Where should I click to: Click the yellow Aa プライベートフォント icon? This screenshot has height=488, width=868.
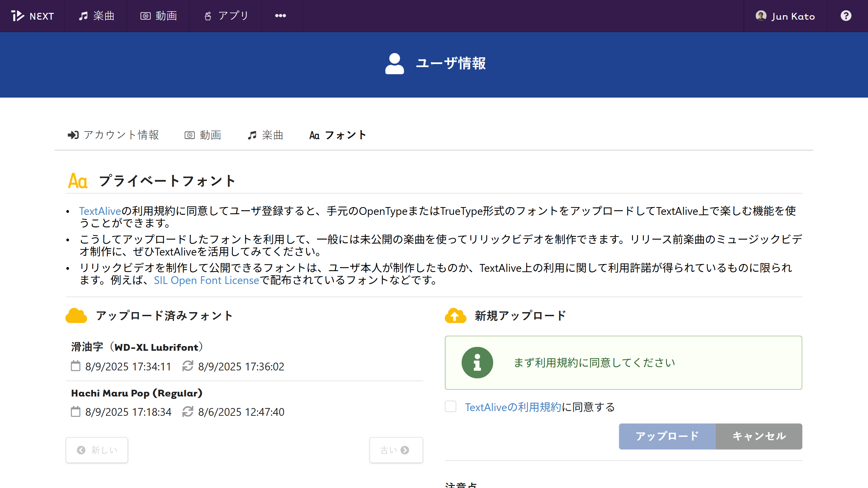coord(78,181)
